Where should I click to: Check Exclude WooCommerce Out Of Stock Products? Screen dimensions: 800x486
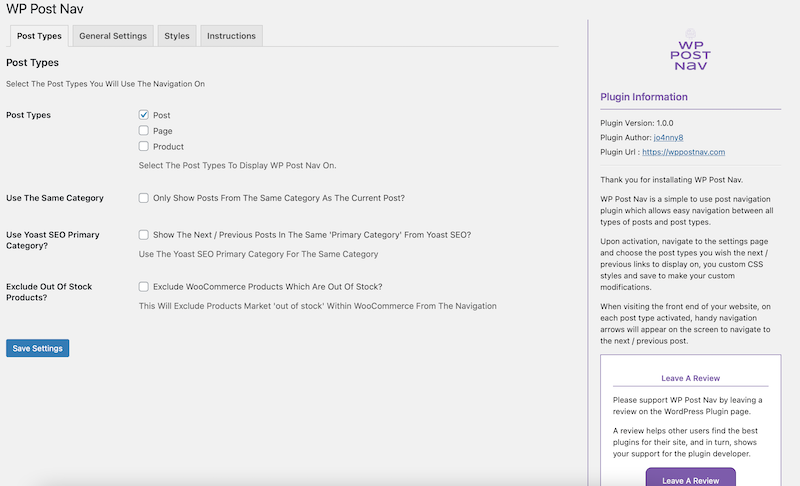[x=143, y=287]
